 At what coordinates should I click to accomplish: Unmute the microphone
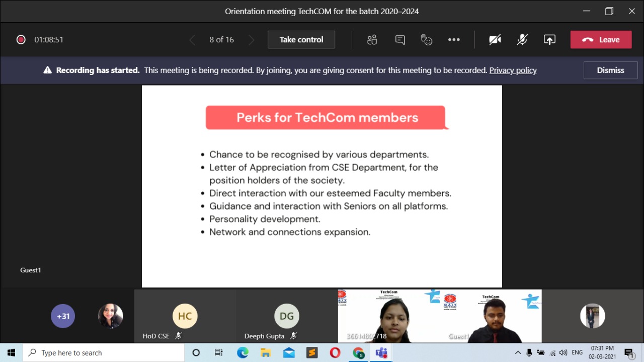(522, 40)
